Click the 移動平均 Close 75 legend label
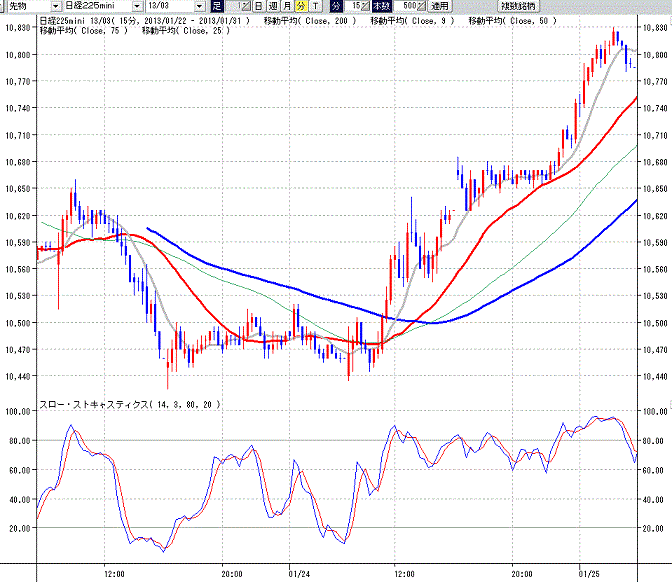 [84, 30]
